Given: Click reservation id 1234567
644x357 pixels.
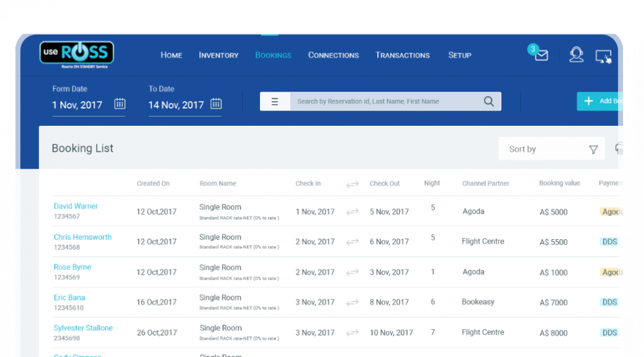Looking at the screenshot, I should point(67,216).
